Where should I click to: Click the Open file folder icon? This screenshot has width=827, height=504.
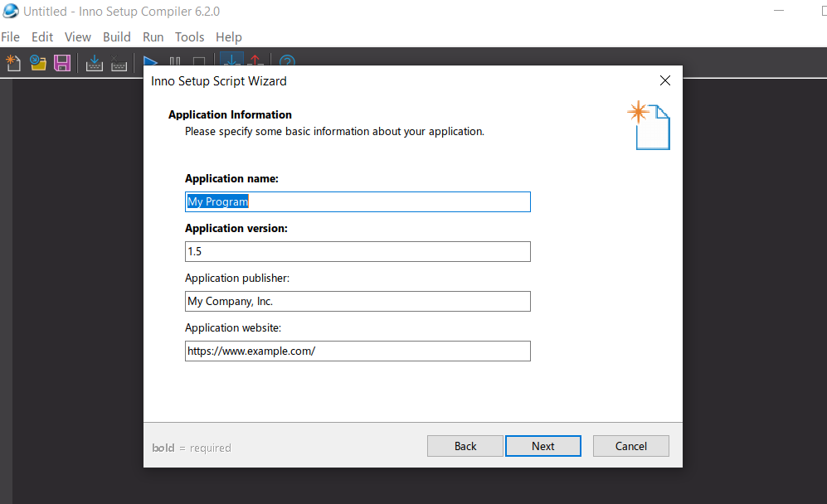[x=38, y=63]
